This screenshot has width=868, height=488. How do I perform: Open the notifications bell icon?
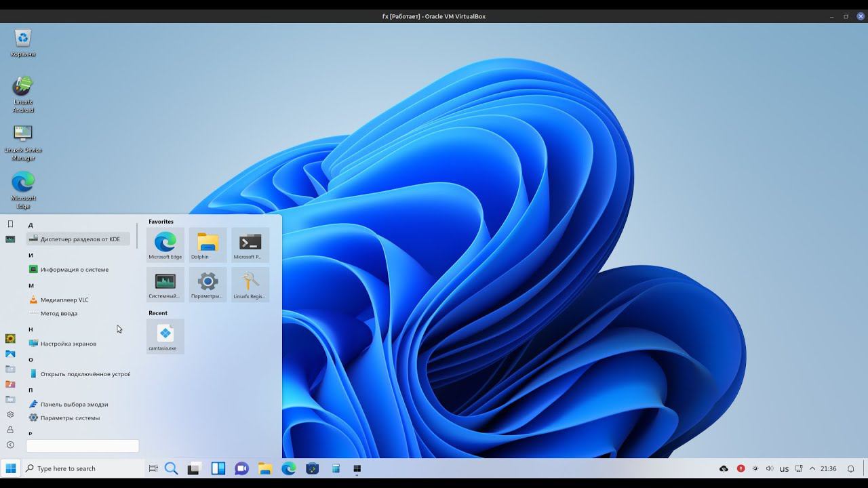pyautogui.click(x=851, y=468)
